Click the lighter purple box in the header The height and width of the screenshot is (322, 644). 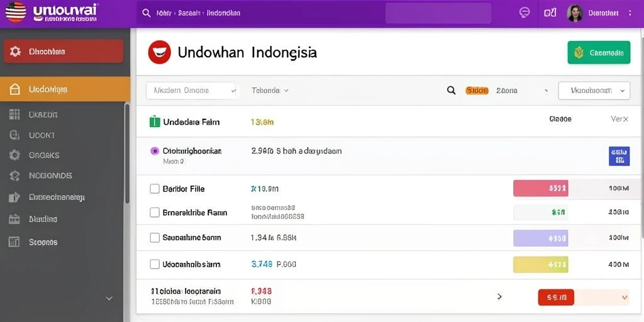click(438, 13)
